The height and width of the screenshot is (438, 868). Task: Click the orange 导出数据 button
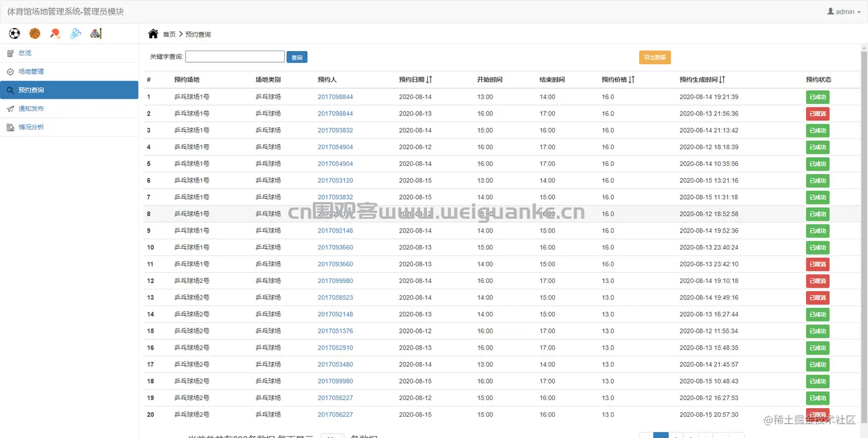[x=655, y=57]
